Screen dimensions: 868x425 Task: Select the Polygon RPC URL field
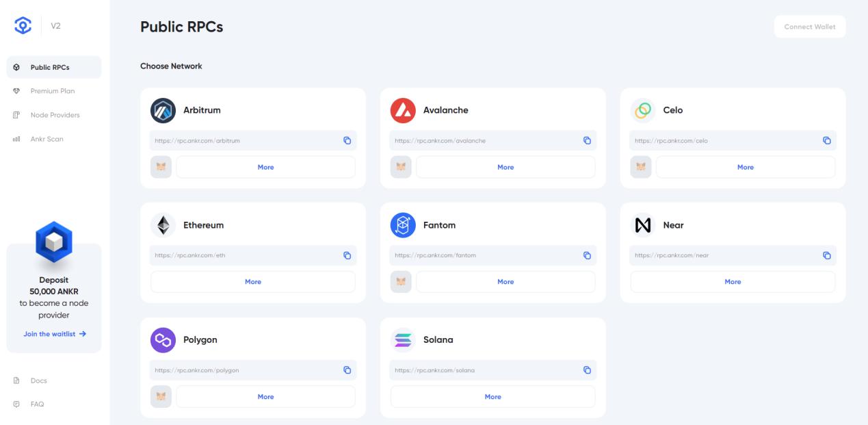tap(253, 370)
